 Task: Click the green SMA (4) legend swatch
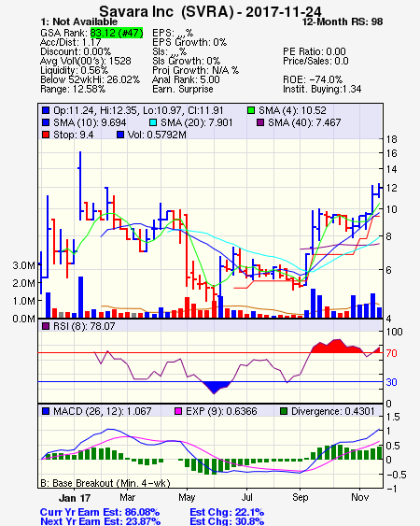point(251,110)
